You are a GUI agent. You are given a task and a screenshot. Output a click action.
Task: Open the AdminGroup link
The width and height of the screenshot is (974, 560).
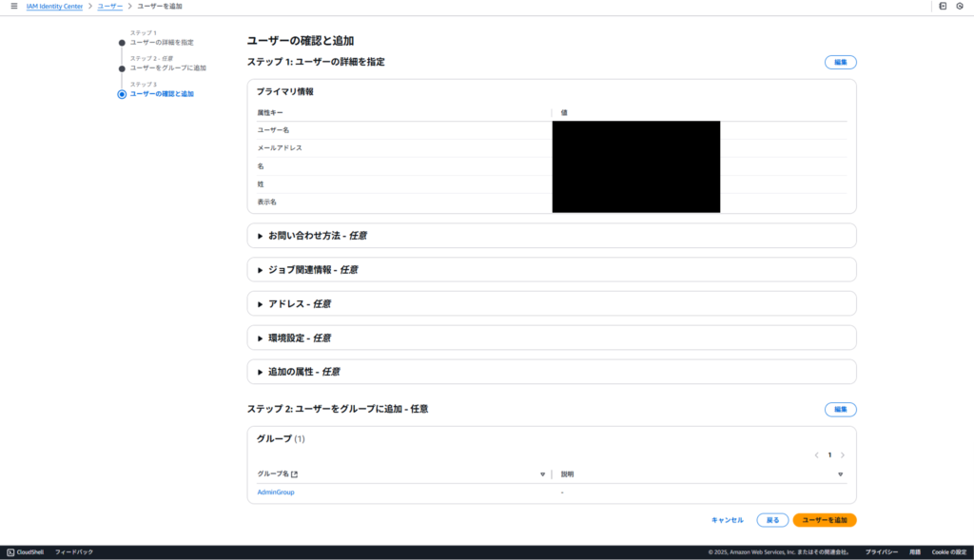pos(276,492)
